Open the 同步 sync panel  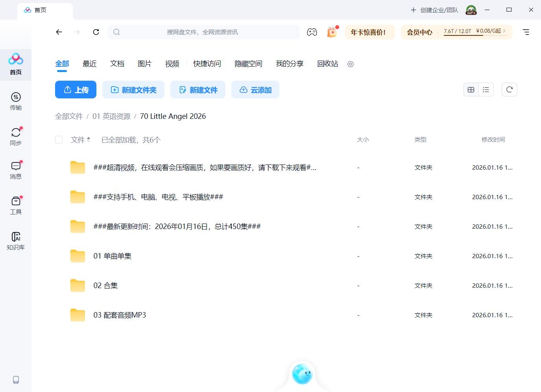16,136
